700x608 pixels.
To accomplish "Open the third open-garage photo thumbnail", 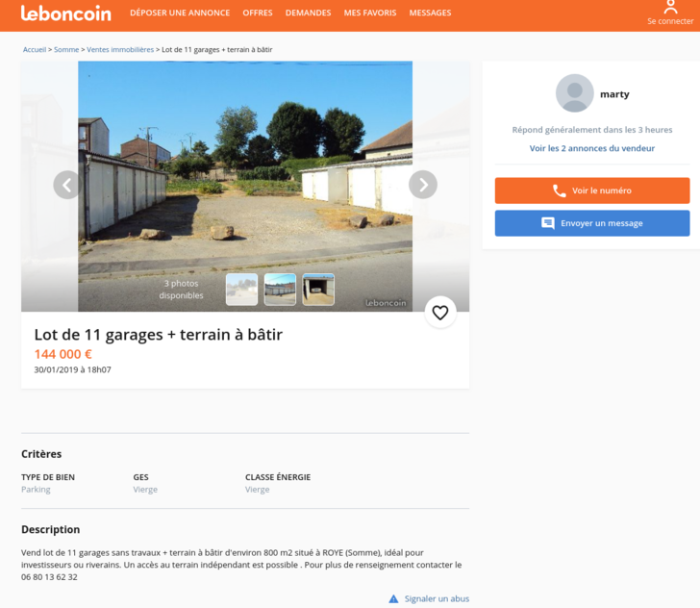I will click(318, 290).
